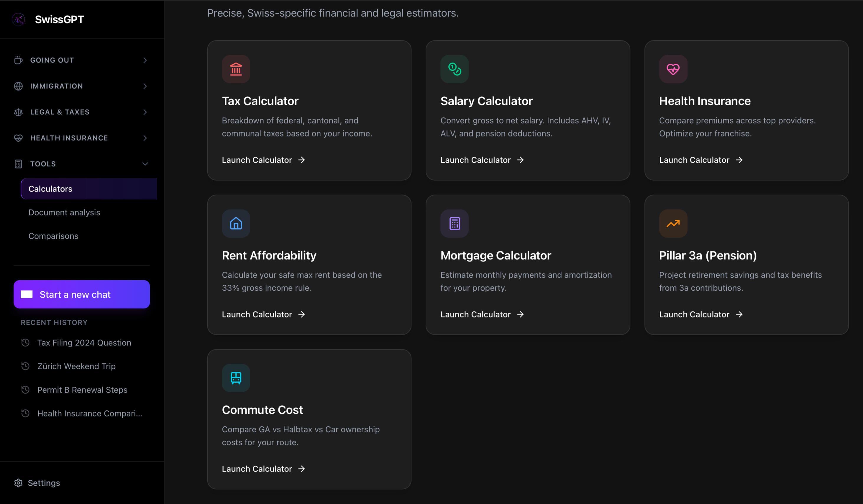
Task: Click the Commute Cost train icon
Action: click(236, 378)
